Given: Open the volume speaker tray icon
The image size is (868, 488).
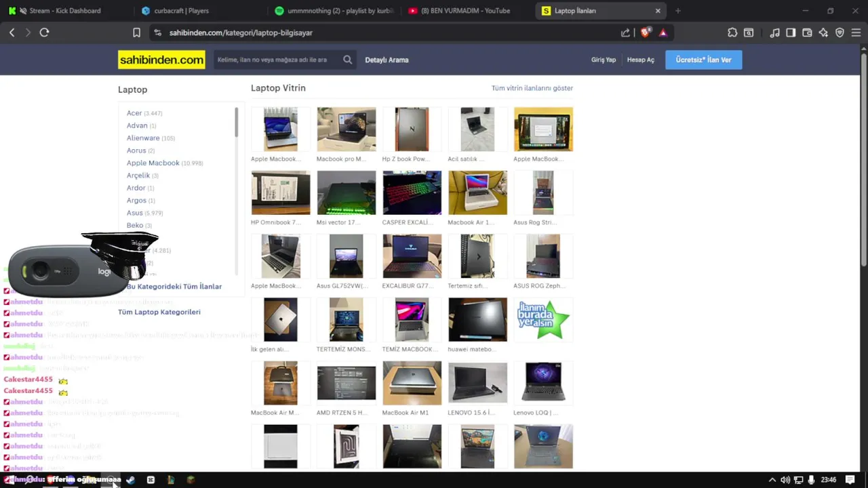Looking at the screenshot, I should coord(785,480).
